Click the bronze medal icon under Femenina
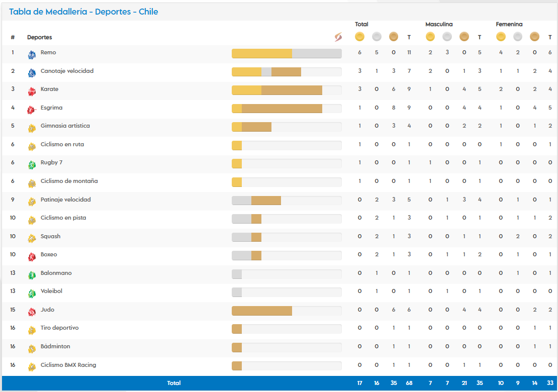This screenshot has height=392, width=558. 534,37
